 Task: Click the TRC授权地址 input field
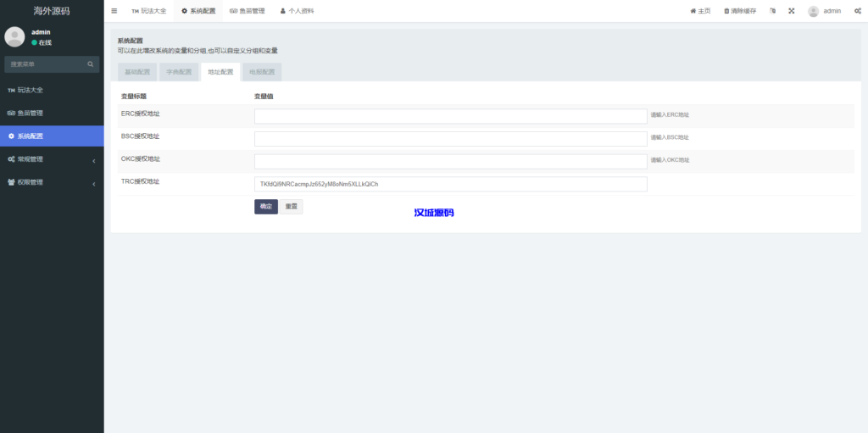pyautogui.click(x=451, y=184)
